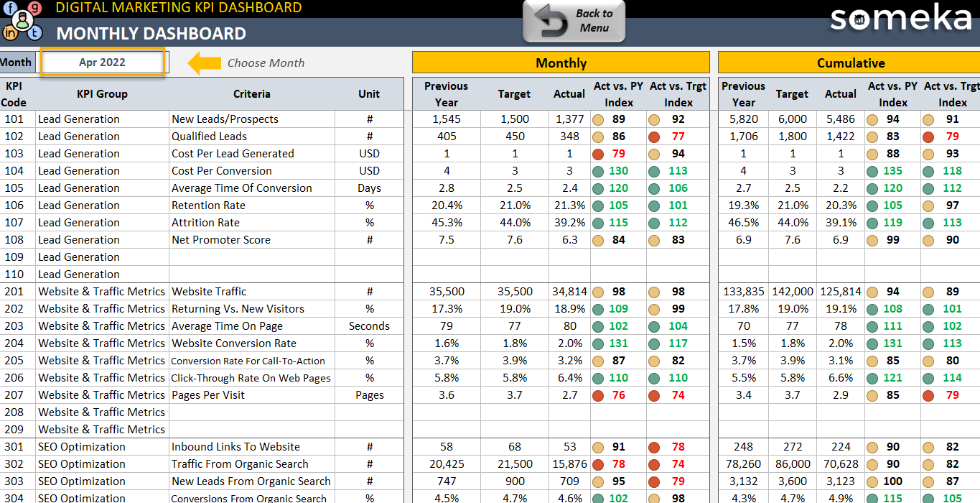The image size is (980, 503).
Task: Click the 'Days' unit cell
Action: (369, 188)
